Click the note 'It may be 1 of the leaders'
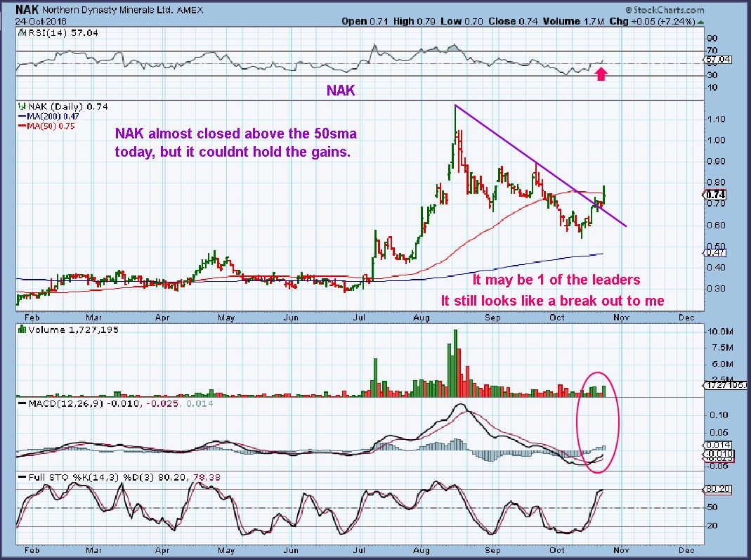The image size is (751, 560). [556, 280]
